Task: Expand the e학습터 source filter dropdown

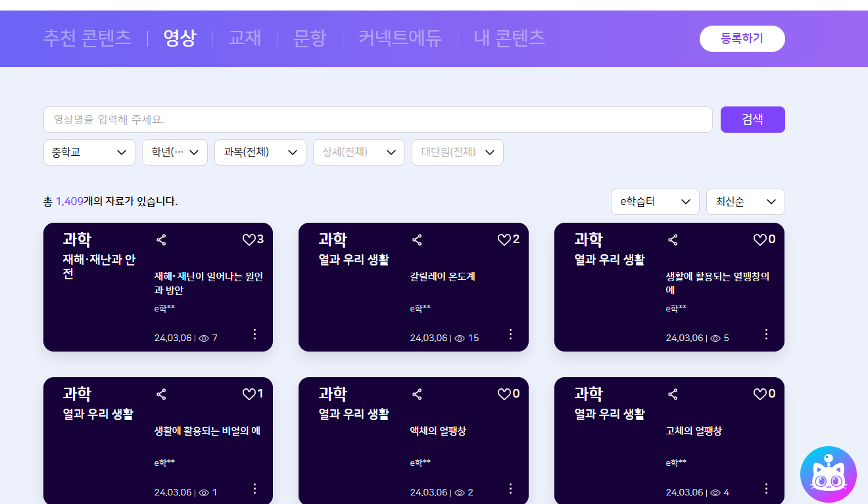Action: point(654,202)
